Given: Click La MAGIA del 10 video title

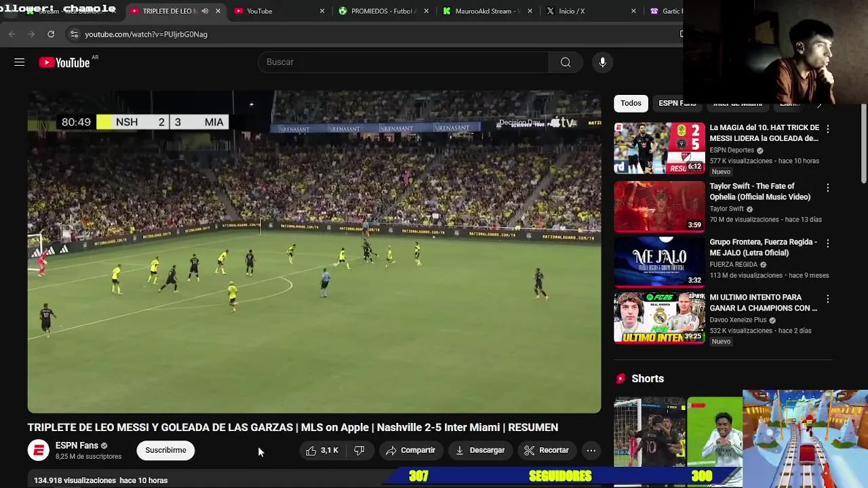Looking at the screenshot, I should 764,133.
